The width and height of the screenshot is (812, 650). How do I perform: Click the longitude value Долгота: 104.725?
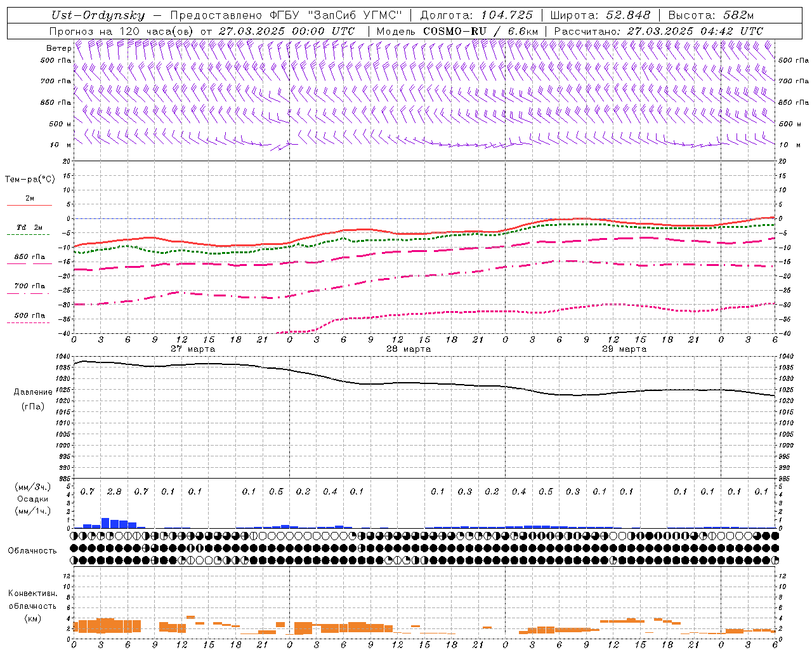476,15
